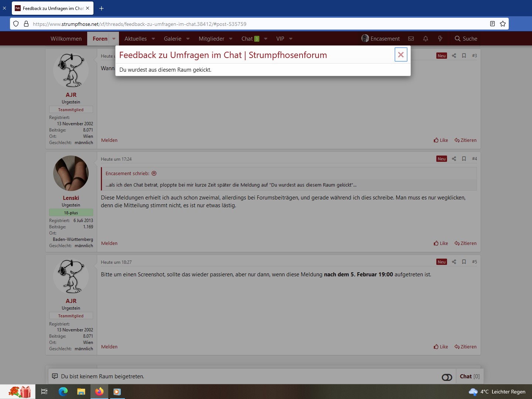532x399 pixels.
Task: Open the inbox envelope icon
Action: point(411,38)
